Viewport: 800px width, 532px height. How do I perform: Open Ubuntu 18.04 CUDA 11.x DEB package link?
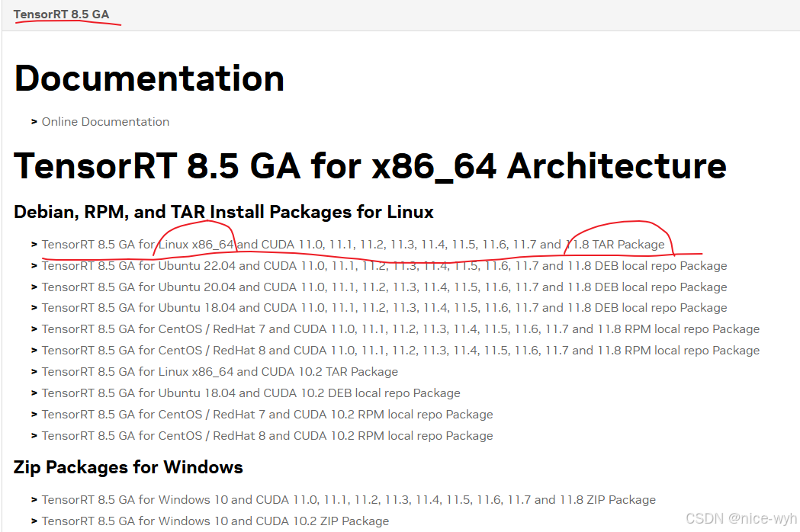(384, 308)
